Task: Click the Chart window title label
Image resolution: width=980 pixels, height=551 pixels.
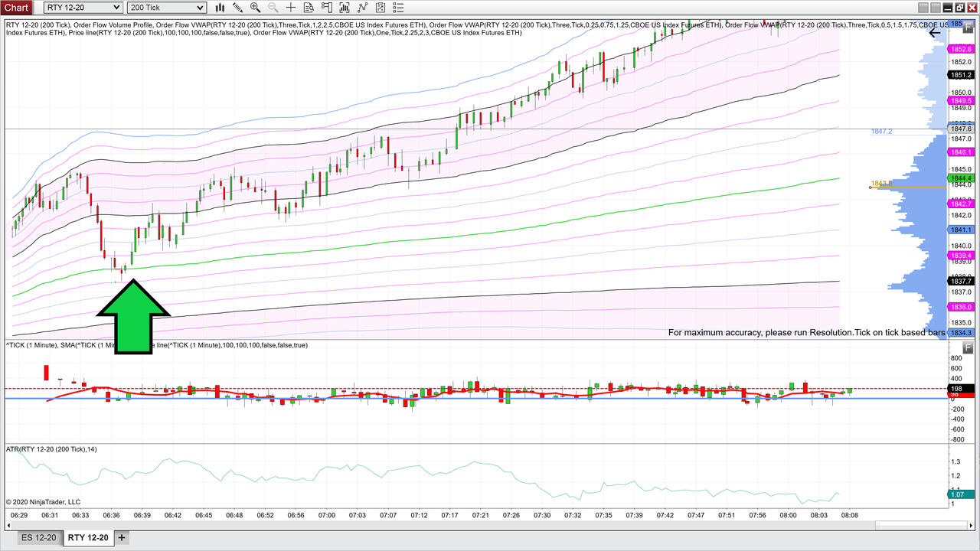Action: pos(16,8)
